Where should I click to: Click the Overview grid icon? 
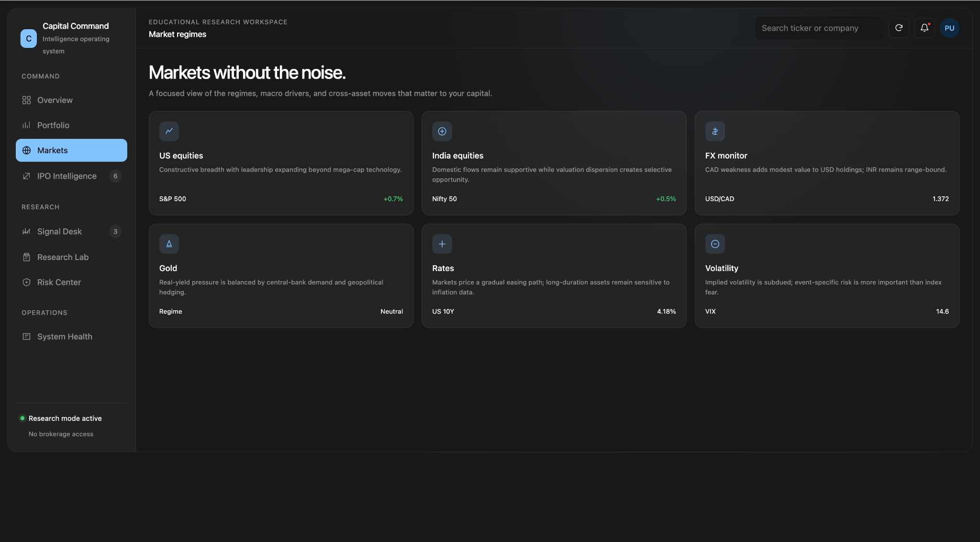[x=26, y=100]
